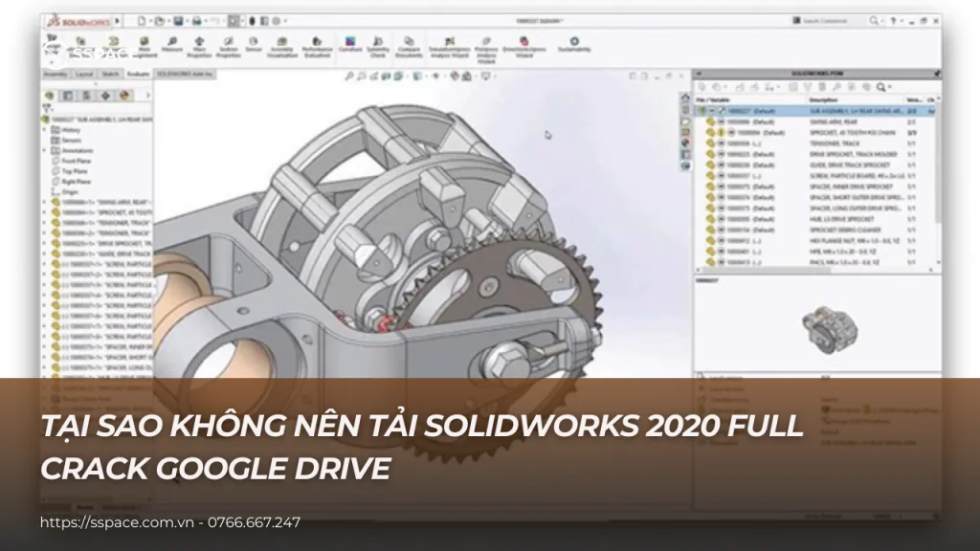Click the assembly preview thumbnail in PDM panel

[x=829, y=329]
